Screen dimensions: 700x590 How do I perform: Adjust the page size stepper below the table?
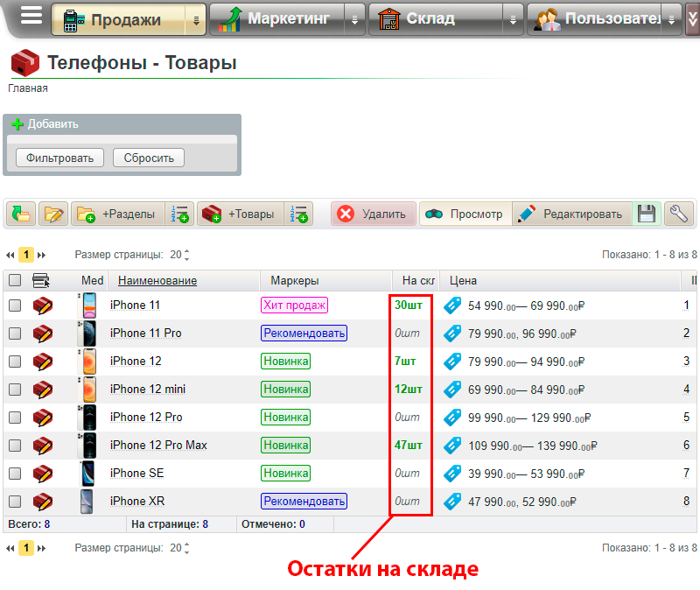pyautogui.click(x=186, y=548)
